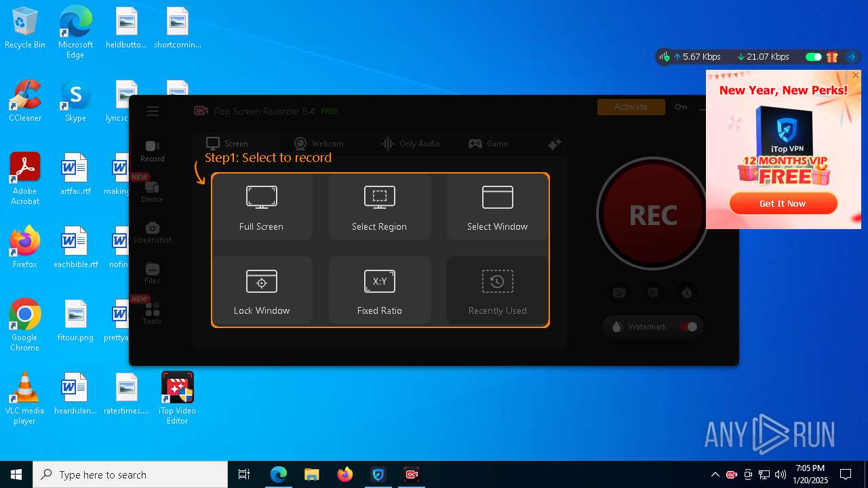Choose Select Window recording mode
This screenshot has height=488, width=868.
coord(497,207)
